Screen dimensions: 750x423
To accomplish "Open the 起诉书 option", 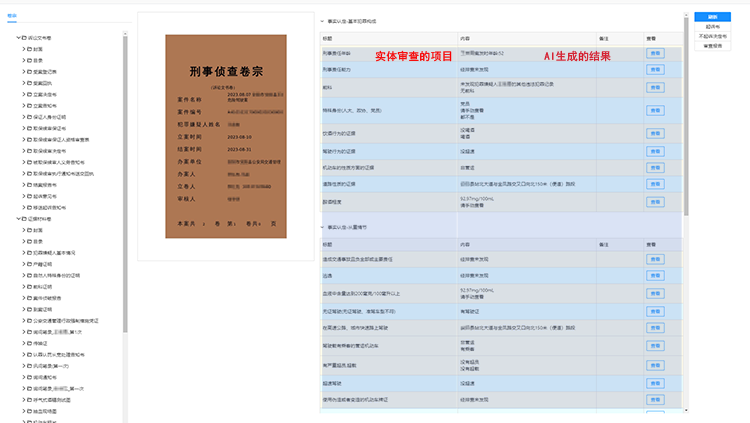I will 713,27.
